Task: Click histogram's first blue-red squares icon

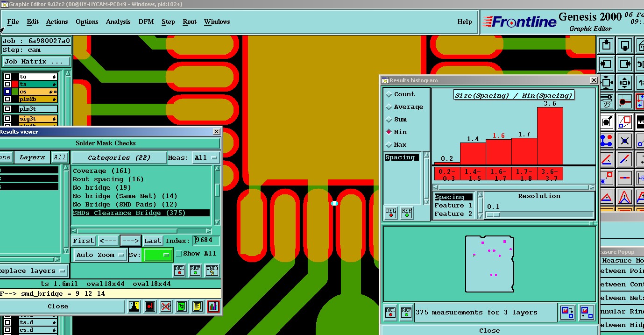Action: [x=567, y=312]
